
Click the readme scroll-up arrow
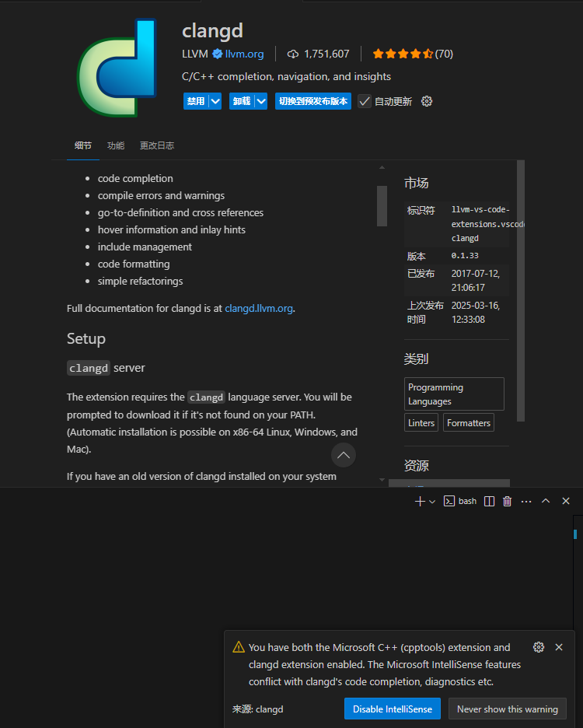coord(382,167)
